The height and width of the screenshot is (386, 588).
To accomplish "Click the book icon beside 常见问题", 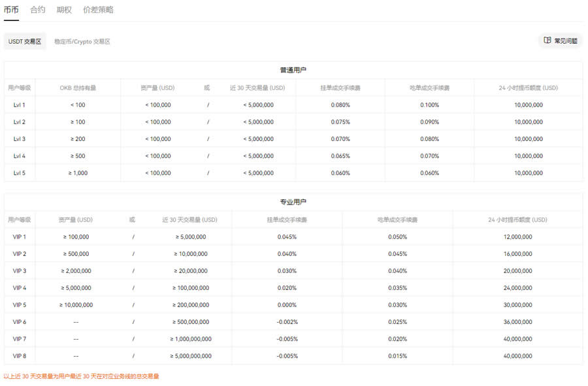I will coord(547,40).
